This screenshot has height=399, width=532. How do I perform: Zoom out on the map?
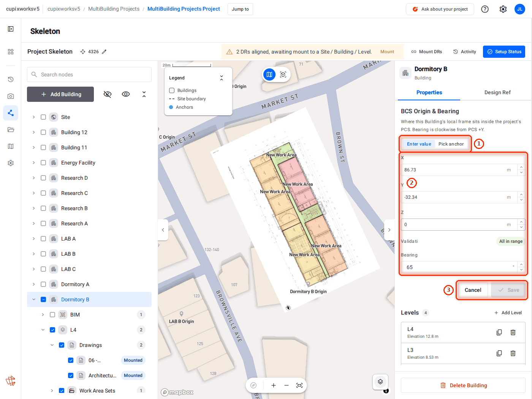[287, 385]
